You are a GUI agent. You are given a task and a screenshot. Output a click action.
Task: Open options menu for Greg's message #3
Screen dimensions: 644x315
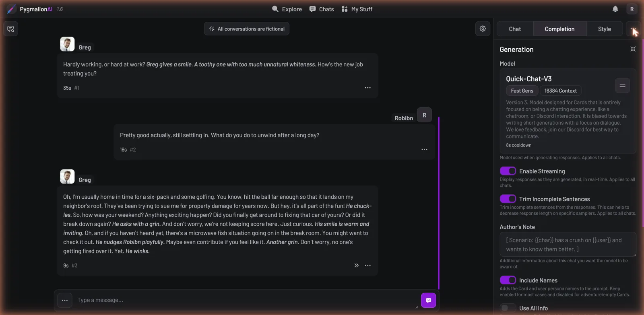click(x=367, y=266)
